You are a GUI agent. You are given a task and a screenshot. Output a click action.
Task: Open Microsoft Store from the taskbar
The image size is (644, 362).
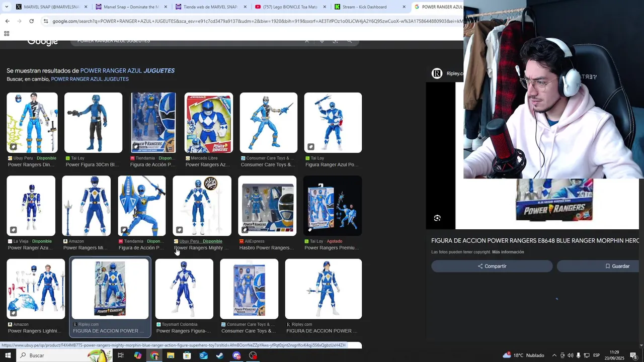point(187,355)
